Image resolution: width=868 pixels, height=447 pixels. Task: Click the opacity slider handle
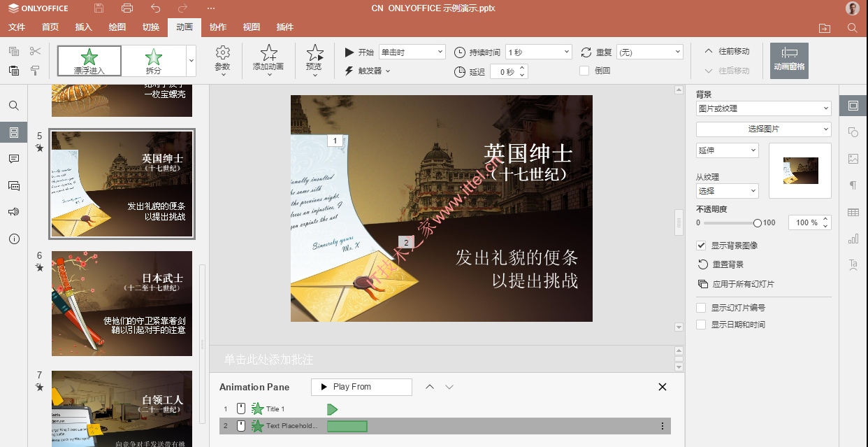pos(758,223)
